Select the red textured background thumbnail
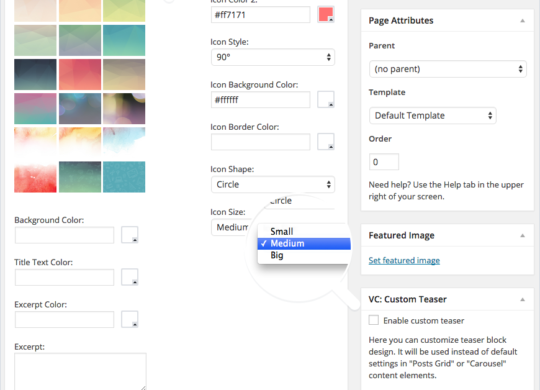This screenshot has height=390, width=540. coord(35,177)
